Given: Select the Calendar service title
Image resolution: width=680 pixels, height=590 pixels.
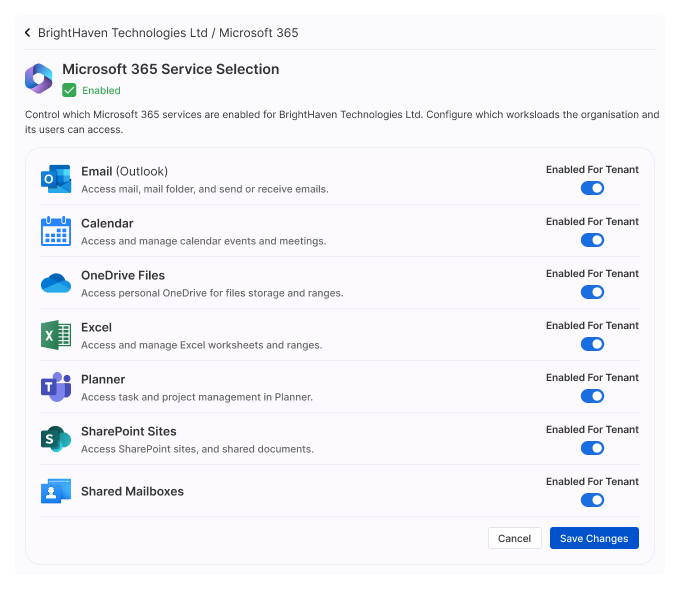Looking at the screenshot, I should 107,223.
